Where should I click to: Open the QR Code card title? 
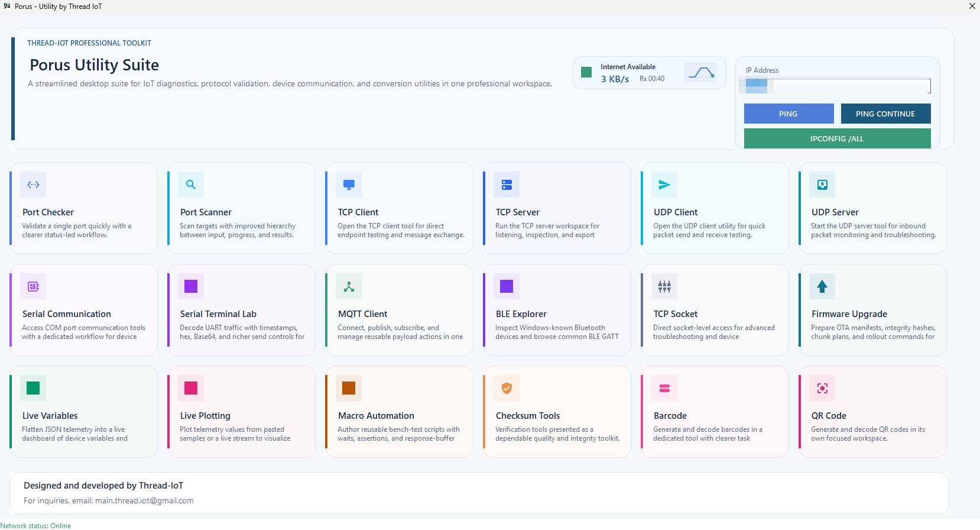(829, 416)
